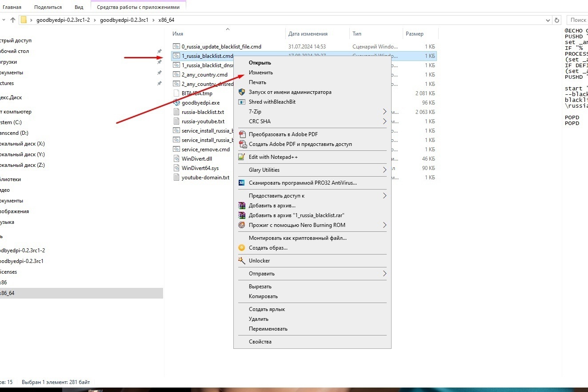Switch to the Поделиться ribbon tab
Viewport: 588px width, 392px height.
coord(48,7)
